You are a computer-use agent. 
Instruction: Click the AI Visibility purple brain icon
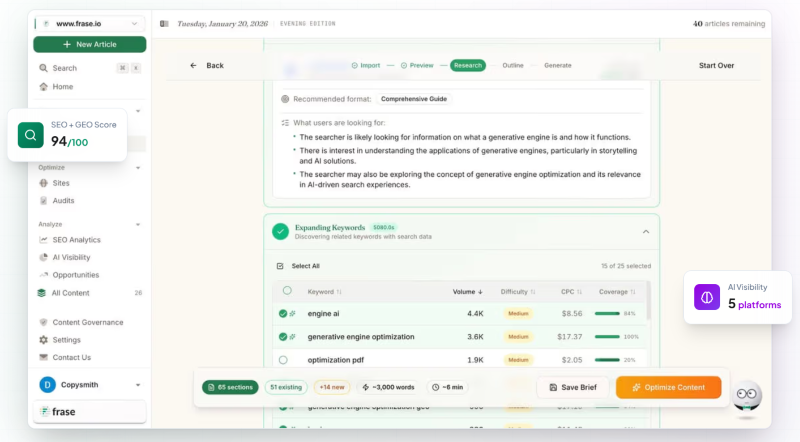707,297
